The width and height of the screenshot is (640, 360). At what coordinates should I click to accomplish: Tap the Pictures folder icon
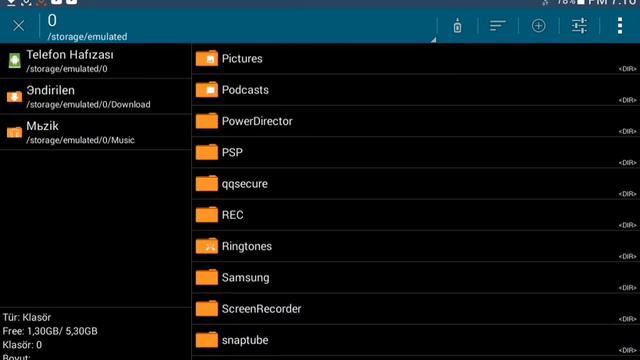[207, 58]
